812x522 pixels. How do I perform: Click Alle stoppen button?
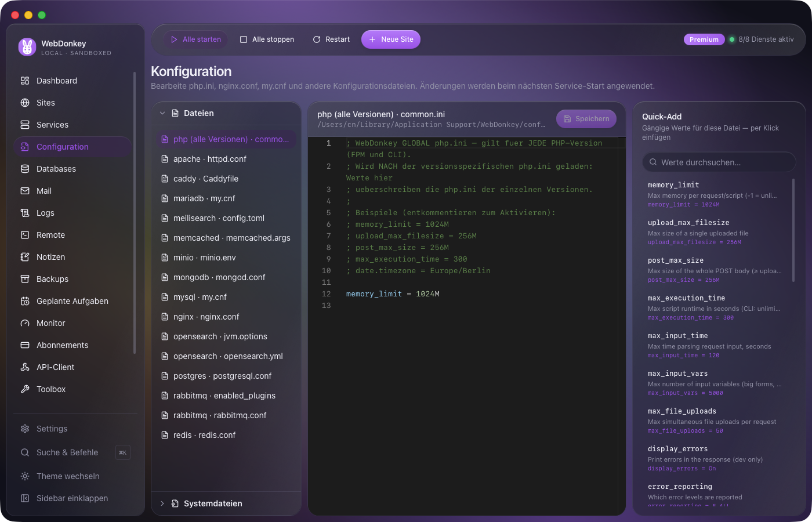[x=267, y=39]
